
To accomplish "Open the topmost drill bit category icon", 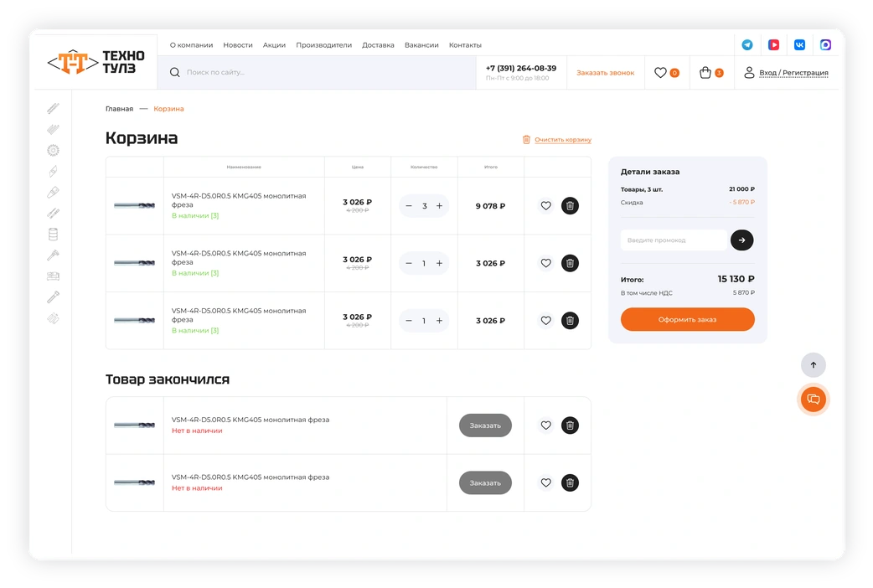I will 53,108.
